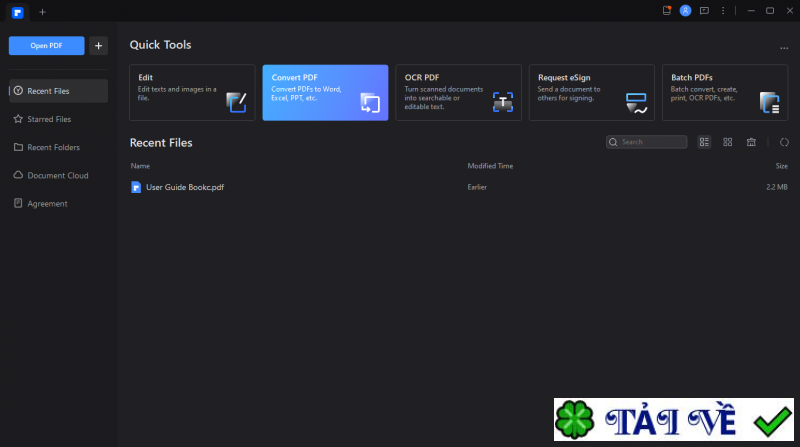Open Quick Tools more options ellipsis
The image size is (800, 447).
tap(784, 48)
